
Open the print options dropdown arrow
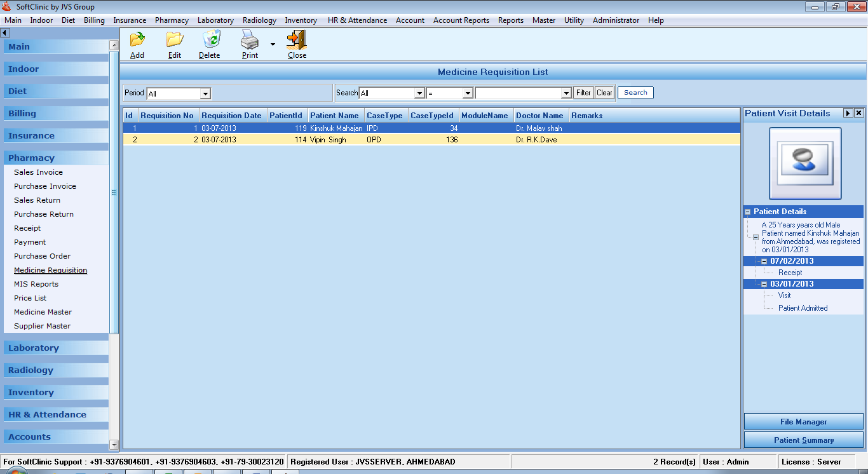(273, 44)
